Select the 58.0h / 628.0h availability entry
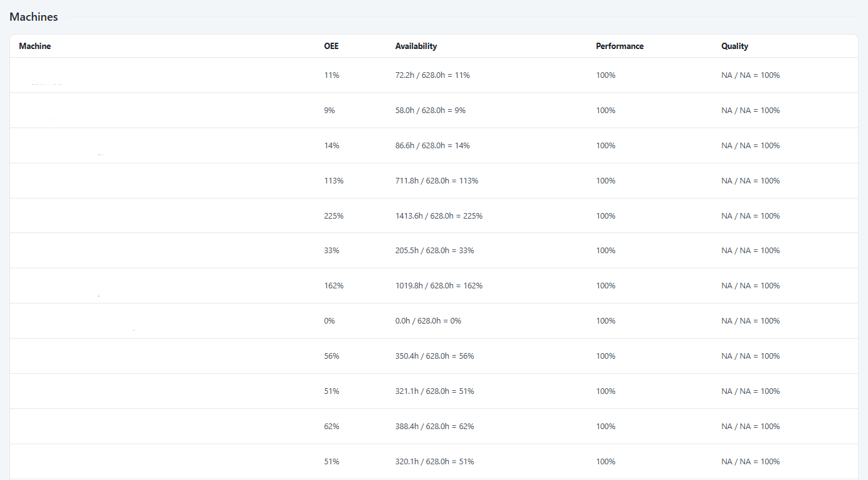 (x=431, y=111)
